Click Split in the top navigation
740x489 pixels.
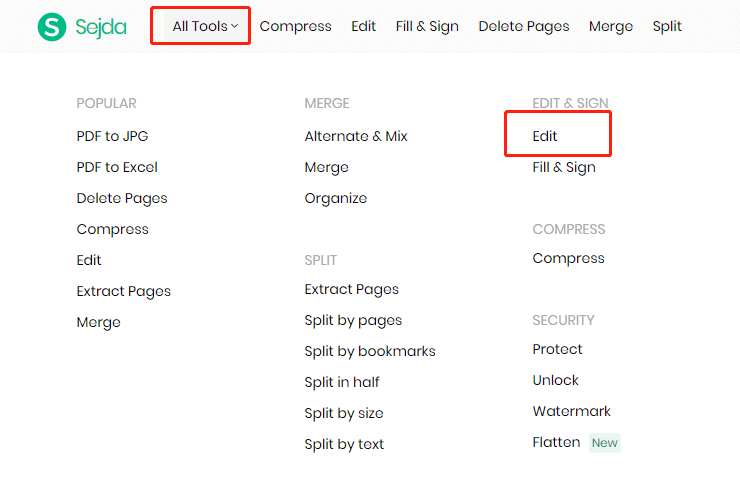click(x=667, y=26)
